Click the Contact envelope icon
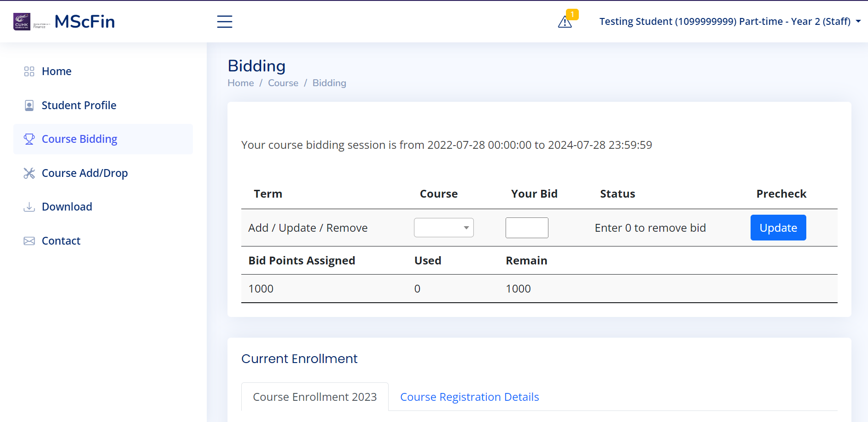The image size is (868, 422). coord(29,241)
